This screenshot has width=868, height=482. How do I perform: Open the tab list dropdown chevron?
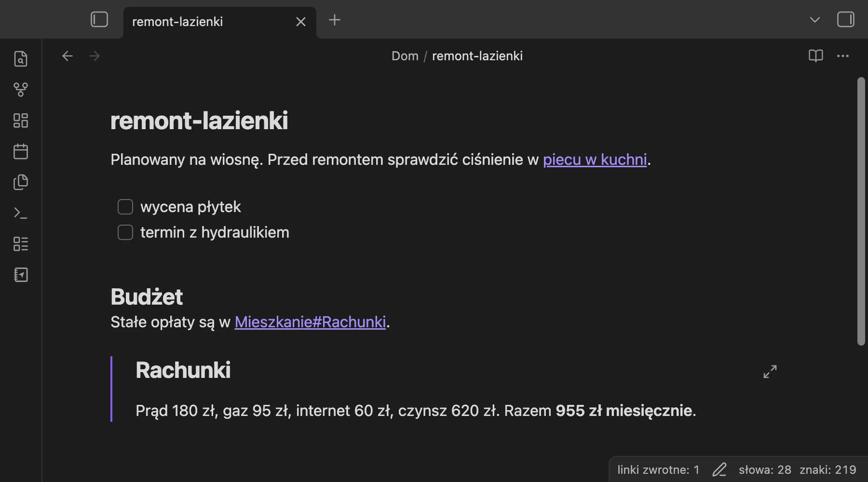tap(815, 20)
